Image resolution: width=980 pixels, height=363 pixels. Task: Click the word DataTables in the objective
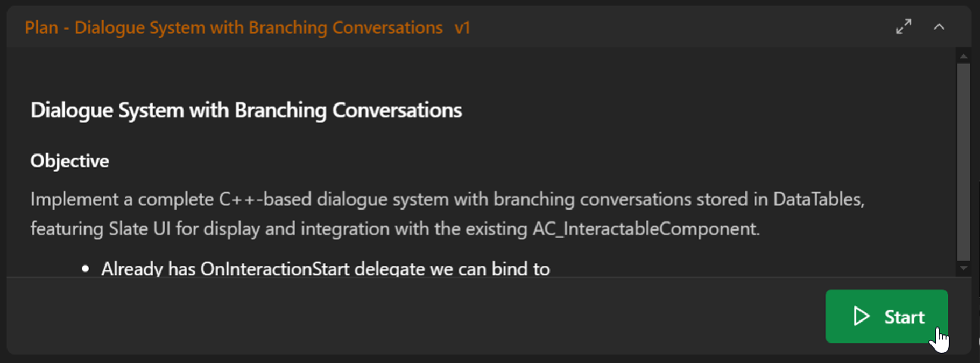click(817, 199)
